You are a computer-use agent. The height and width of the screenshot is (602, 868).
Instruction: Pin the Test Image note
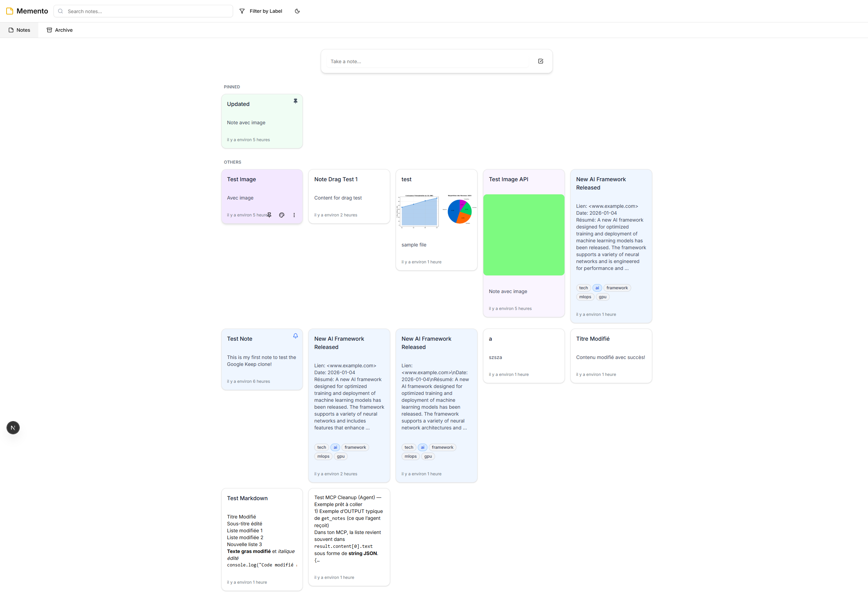click(269, 215)
